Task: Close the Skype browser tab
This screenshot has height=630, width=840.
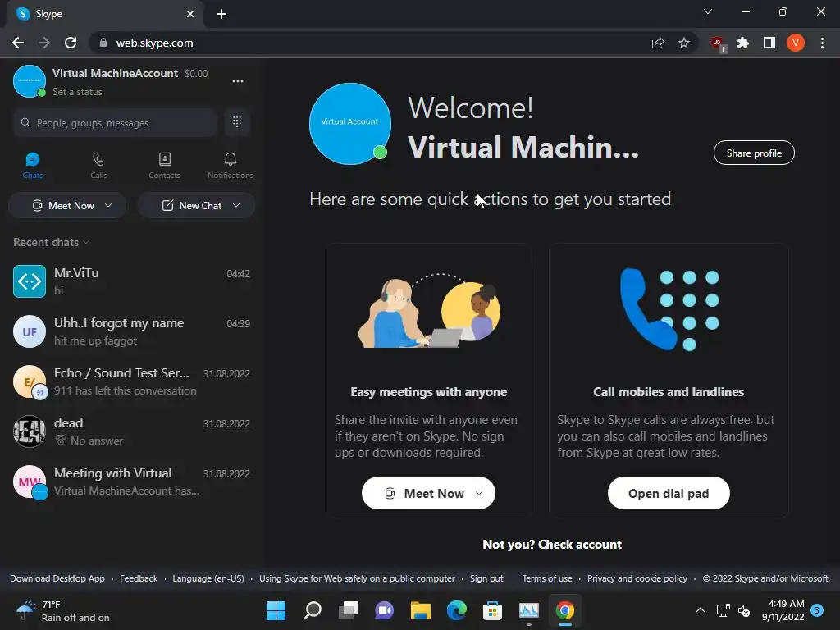Action: [x=190, y=14]
